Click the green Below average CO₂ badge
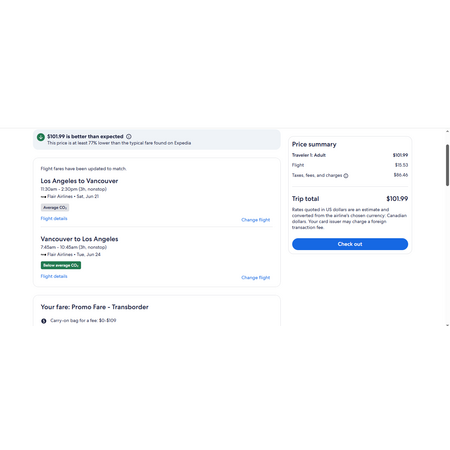 tap(61, 265)
